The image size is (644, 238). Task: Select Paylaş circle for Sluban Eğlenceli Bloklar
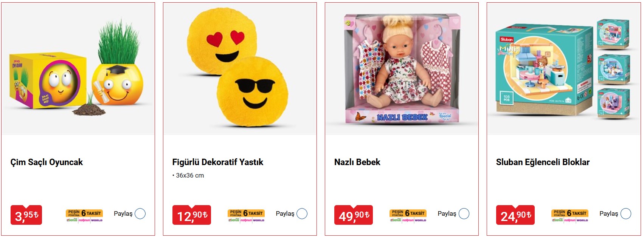point(626,214)
